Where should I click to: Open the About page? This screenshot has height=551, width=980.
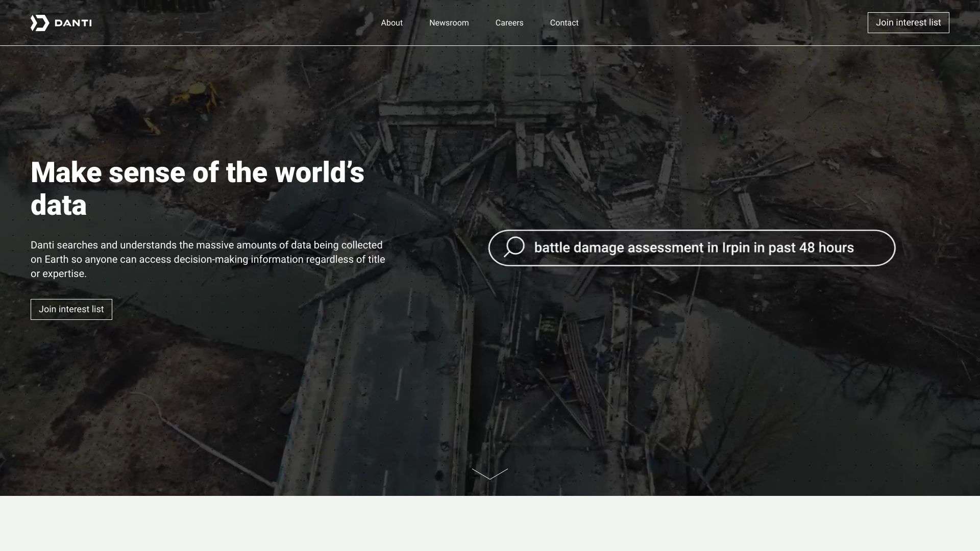[x=392, y=22]
